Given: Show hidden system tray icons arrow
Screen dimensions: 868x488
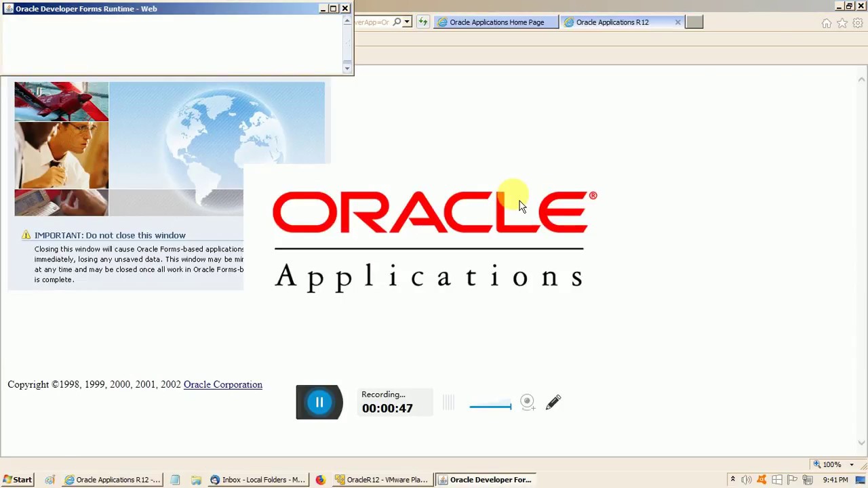Looking at the screenshot, I should [x=732, y=480].
